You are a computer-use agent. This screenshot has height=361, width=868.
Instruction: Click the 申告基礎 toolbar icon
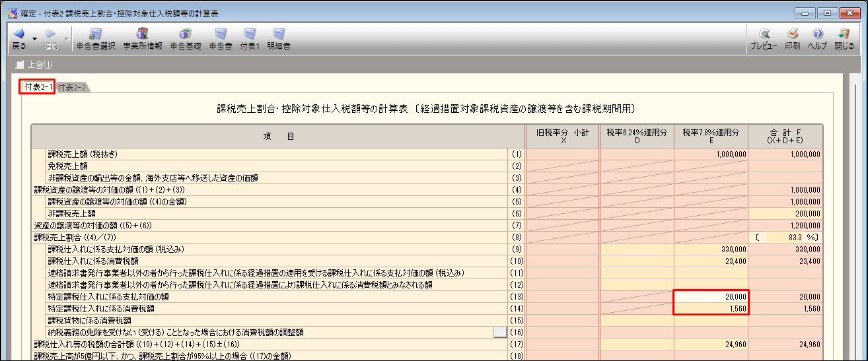(186, 34)
